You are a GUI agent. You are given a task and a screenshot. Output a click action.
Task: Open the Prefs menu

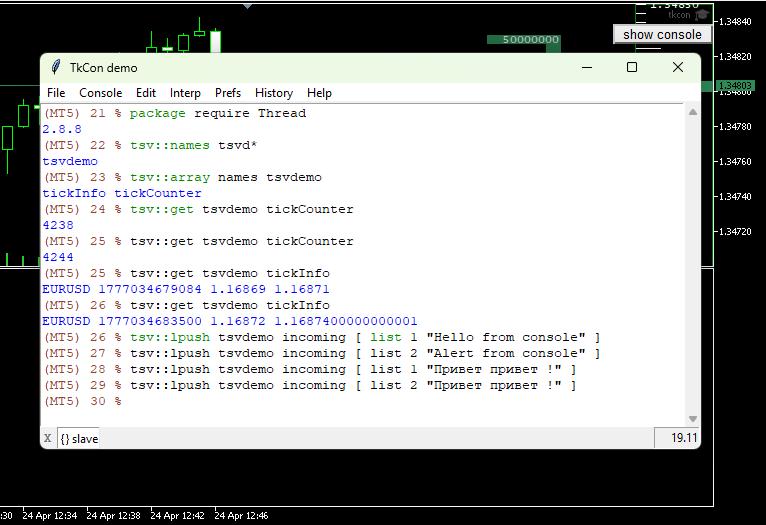pos(228,93)
